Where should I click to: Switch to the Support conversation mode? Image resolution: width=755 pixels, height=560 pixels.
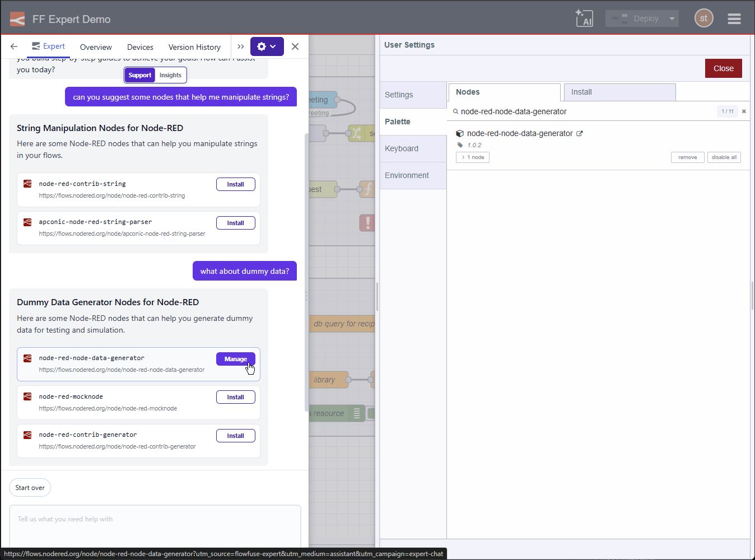(139, 74)
